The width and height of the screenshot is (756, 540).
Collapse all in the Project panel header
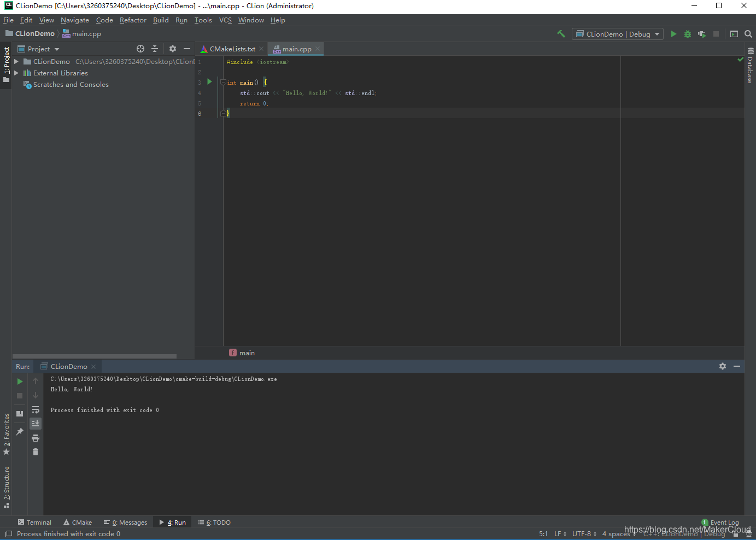155,49
